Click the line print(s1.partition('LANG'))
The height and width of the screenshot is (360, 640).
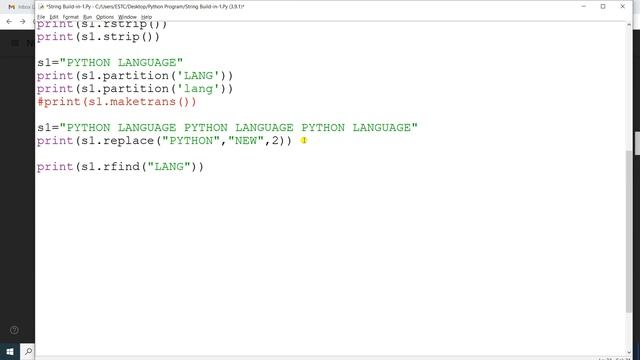[135, 76]
